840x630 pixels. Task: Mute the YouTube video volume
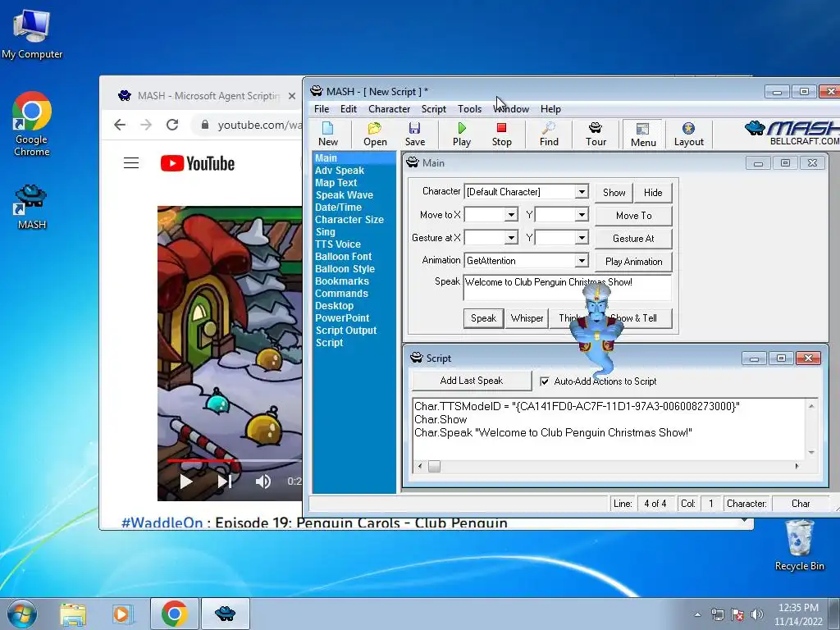pos(262,481)
